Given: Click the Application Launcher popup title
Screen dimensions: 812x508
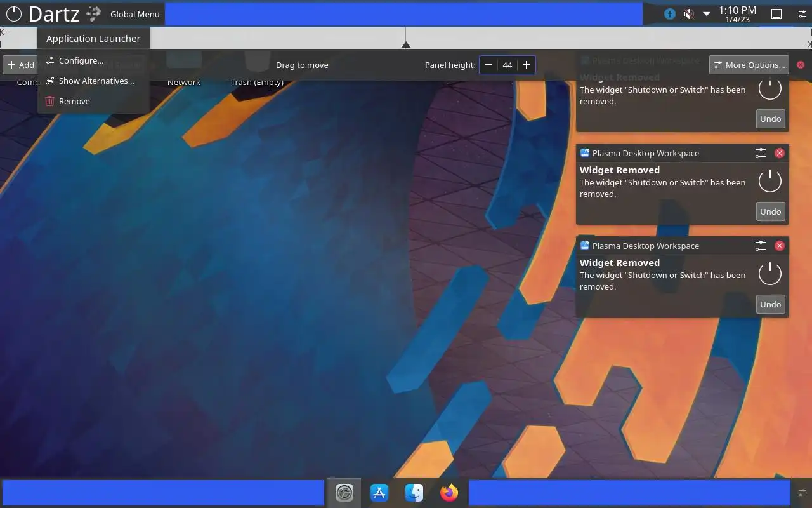Looking at the screenshot, I should coord(93,38).
